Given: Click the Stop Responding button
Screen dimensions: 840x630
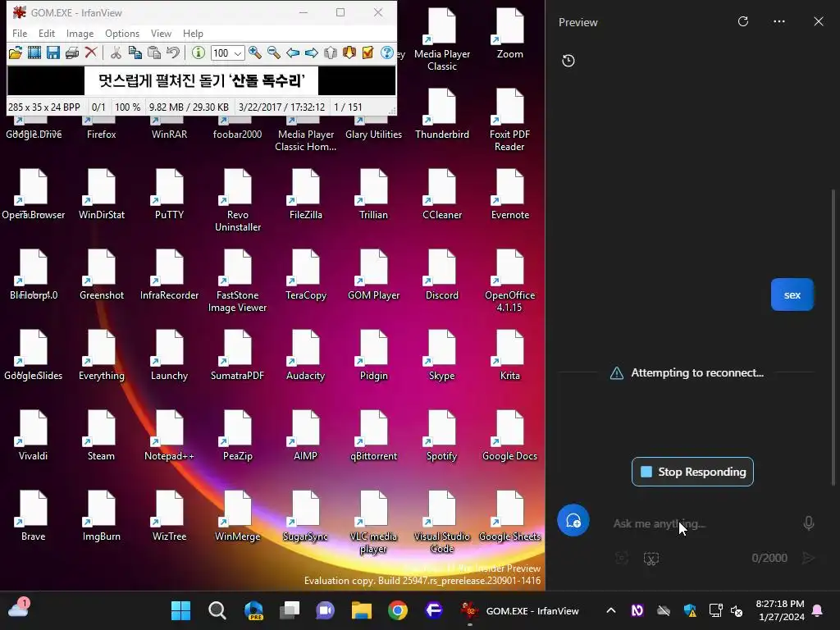Looking at the screenshot, I should tap(692, 472).
